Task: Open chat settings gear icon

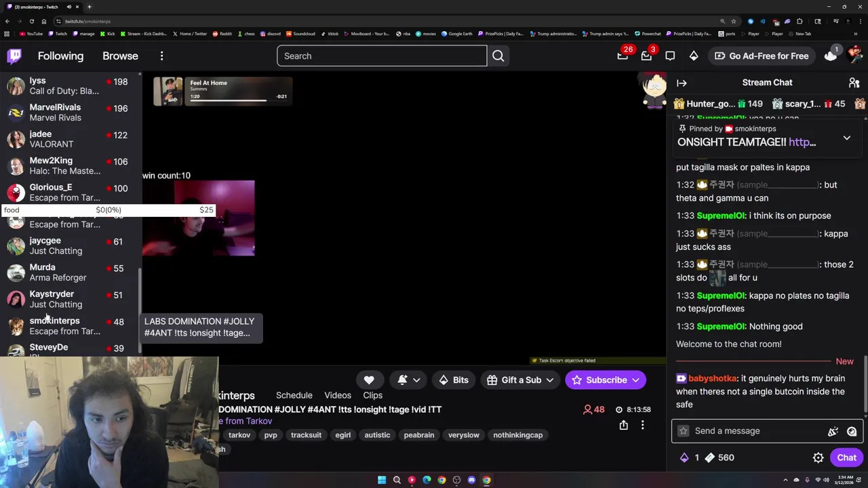Action: pyautogui.click(x=818, y=457)
